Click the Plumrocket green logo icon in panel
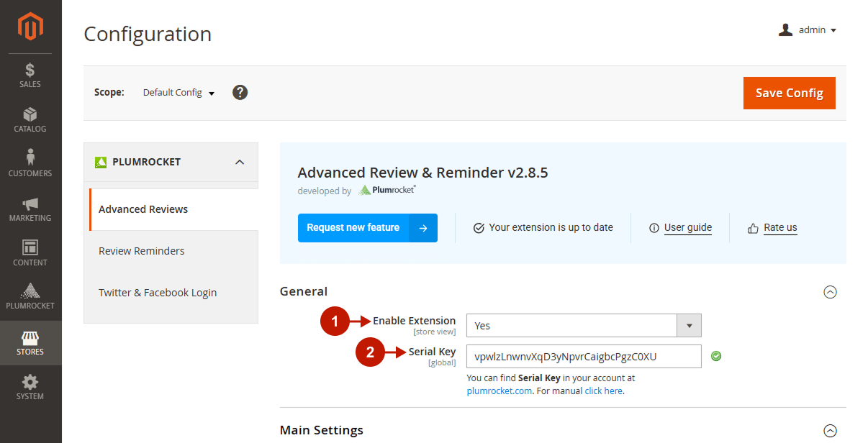Image resolution: width=868 pixels, height=443 pixels. (x=101, y=162)
